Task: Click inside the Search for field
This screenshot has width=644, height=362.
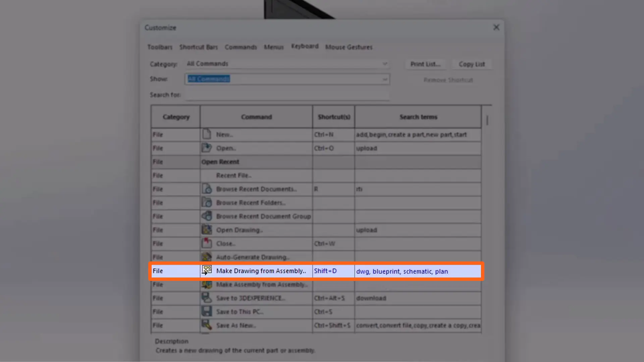Action: (x=287, y=95)
